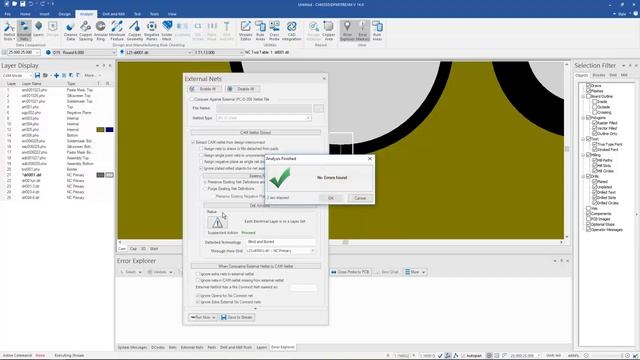The height and width of the screenshot is (360, 640).
Task: Click the warning status icon in External Nets
Action: pos(217,223)
